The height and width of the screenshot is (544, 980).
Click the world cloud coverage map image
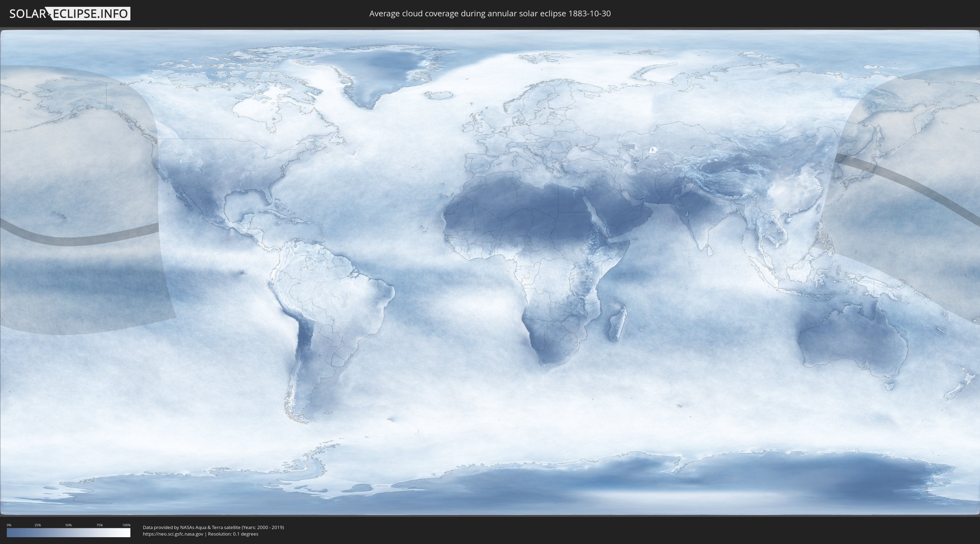click(490, 272)
